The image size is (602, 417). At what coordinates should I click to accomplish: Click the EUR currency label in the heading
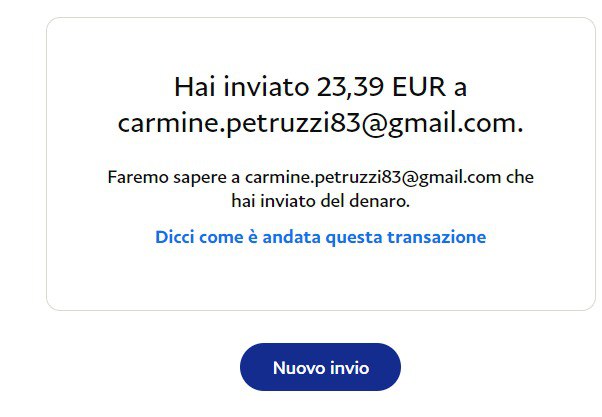419,87
